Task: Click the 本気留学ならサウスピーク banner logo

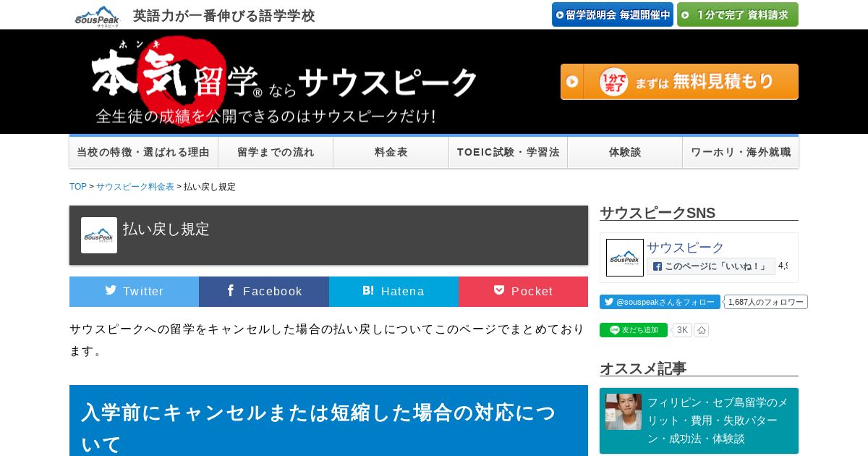Action: [x=284, y=82]
